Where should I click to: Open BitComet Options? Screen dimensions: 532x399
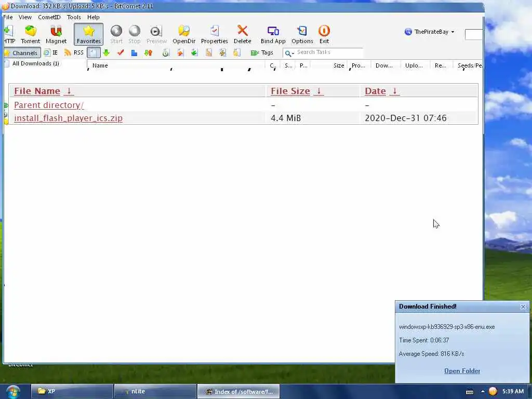click(x=302, y=35)
